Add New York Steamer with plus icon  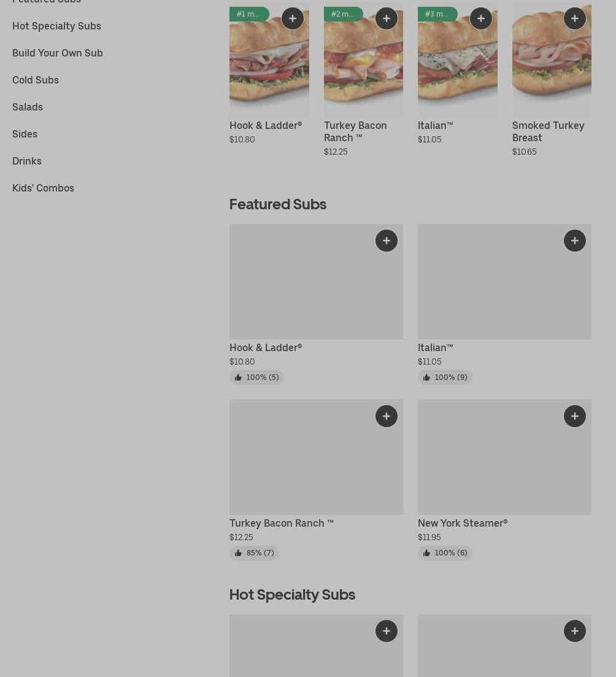tap(574, 416)
